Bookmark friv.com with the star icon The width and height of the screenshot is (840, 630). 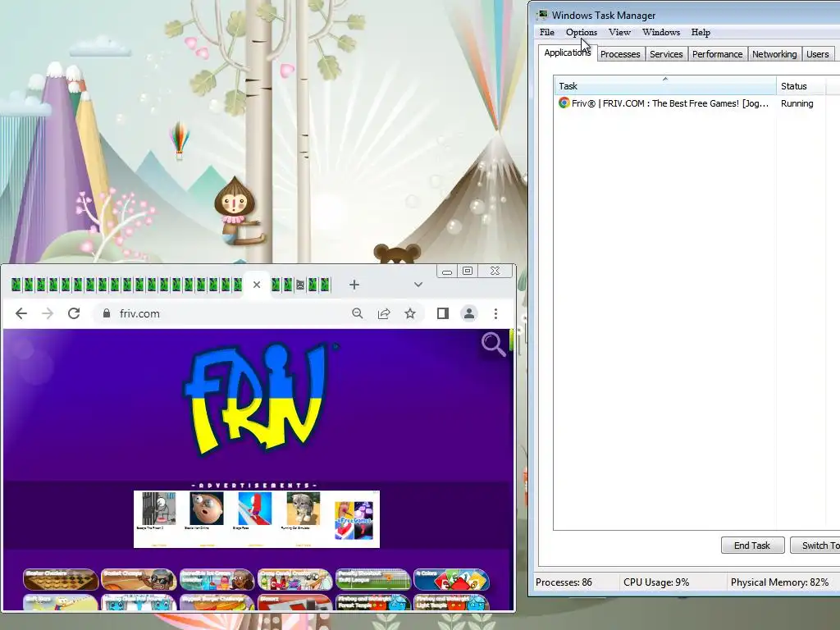410,313
